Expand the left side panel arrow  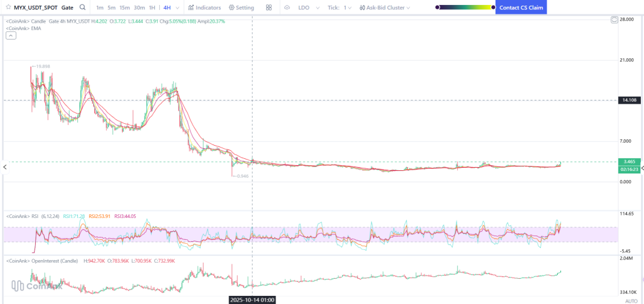pyautogui.click(x=5, y=166)
